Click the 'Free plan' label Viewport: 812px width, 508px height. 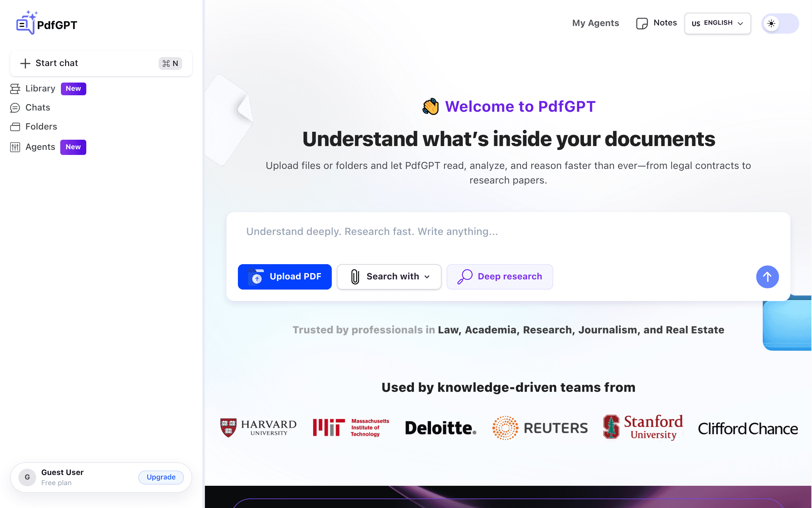tap(56, 483)
